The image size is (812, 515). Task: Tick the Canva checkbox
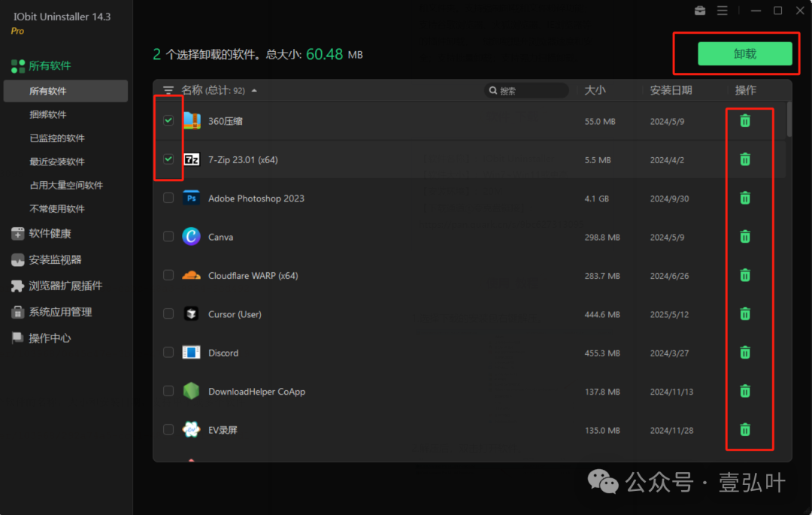[x=168, y=237]
